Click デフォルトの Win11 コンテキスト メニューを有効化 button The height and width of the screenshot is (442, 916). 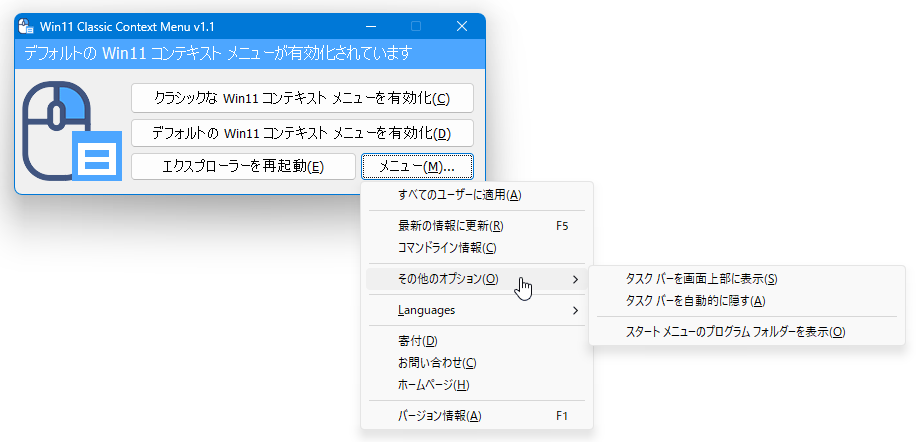click(302, 133)
